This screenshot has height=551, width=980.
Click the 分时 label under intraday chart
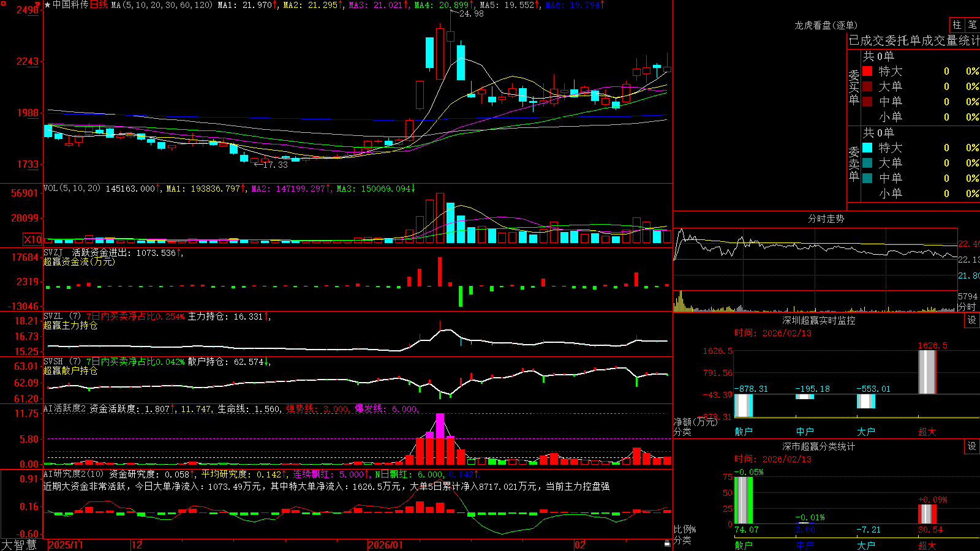(x=967, y=306)
